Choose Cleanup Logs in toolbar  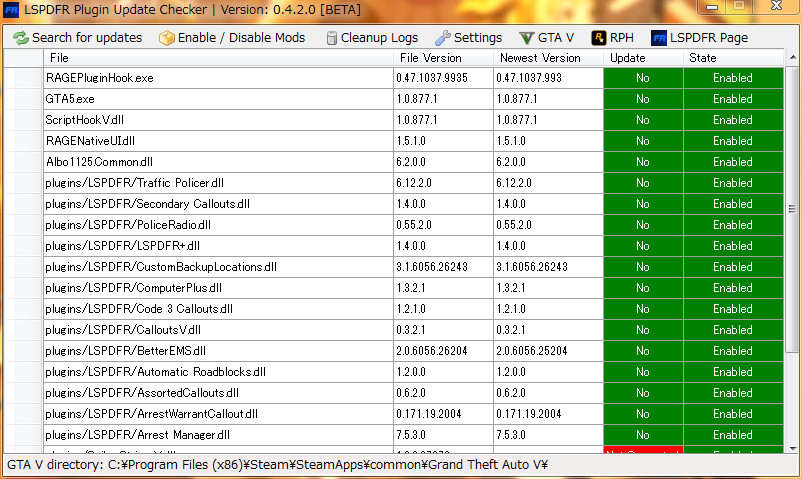click(372, 38)
